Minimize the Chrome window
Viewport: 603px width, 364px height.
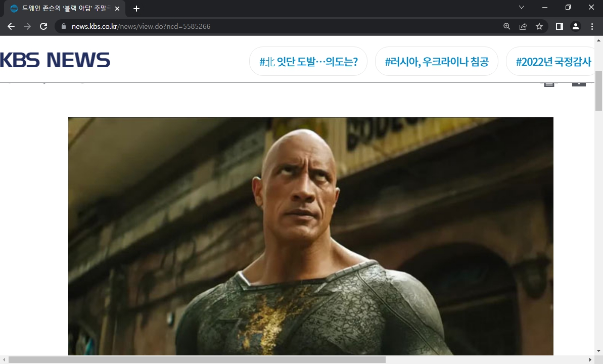[545, 7]
